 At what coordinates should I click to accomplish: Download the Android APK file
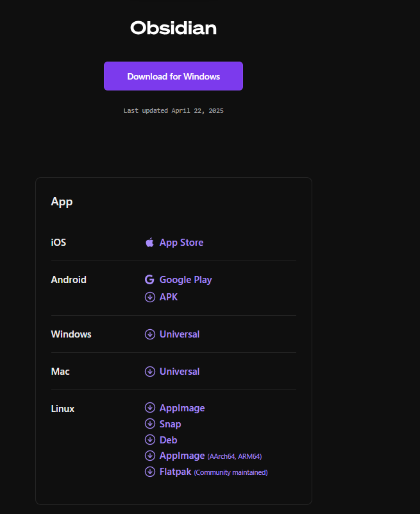coord(169,297)
